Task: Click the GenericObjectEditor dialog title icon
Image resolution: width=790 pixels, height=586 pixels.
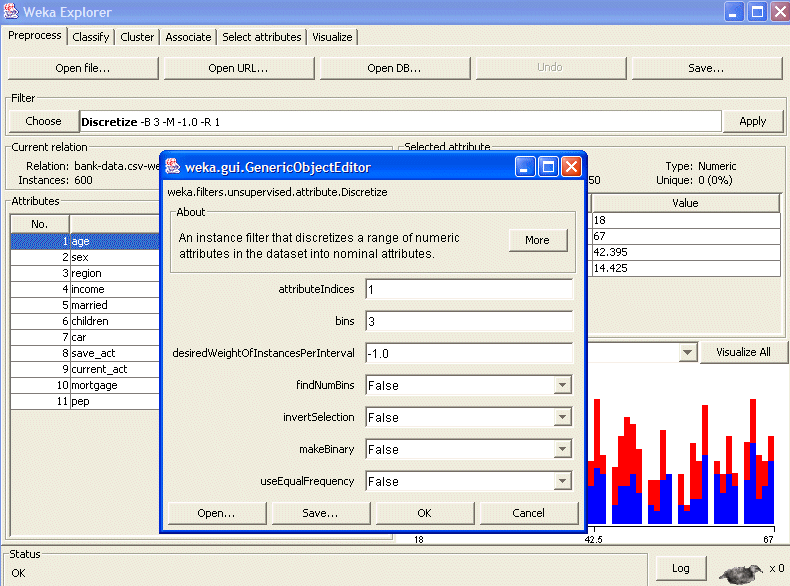Action: coord(173,167)
